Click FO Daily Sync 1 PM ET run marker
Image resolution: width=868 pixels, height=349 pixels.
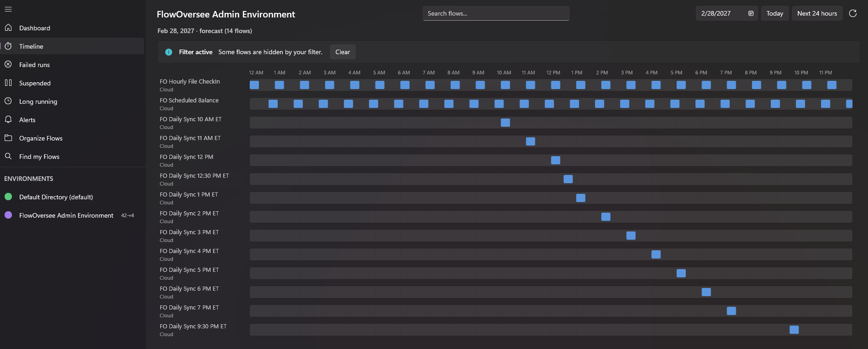pyautogui.click(x=581, y=198)
